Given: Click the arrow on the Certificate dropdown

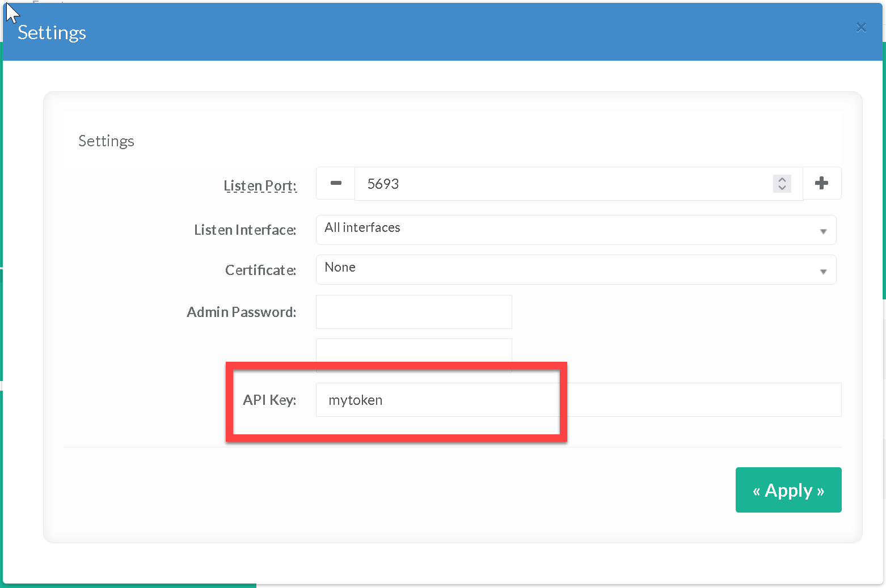Looking at the screenshot, I should [823, 272].
